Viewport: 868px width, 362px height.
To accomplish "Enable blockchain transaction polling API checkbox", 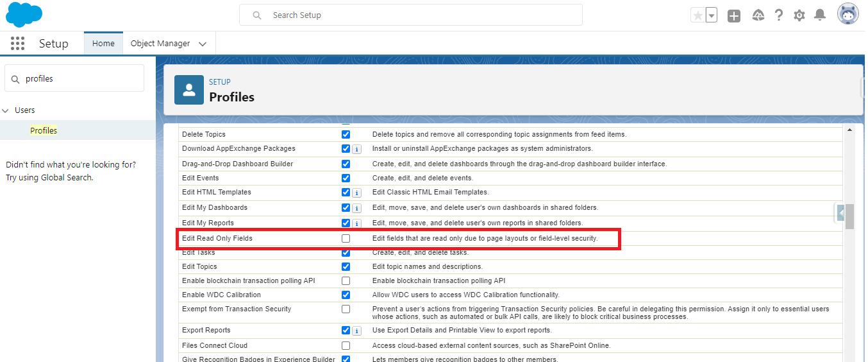I will coord(346,281).
